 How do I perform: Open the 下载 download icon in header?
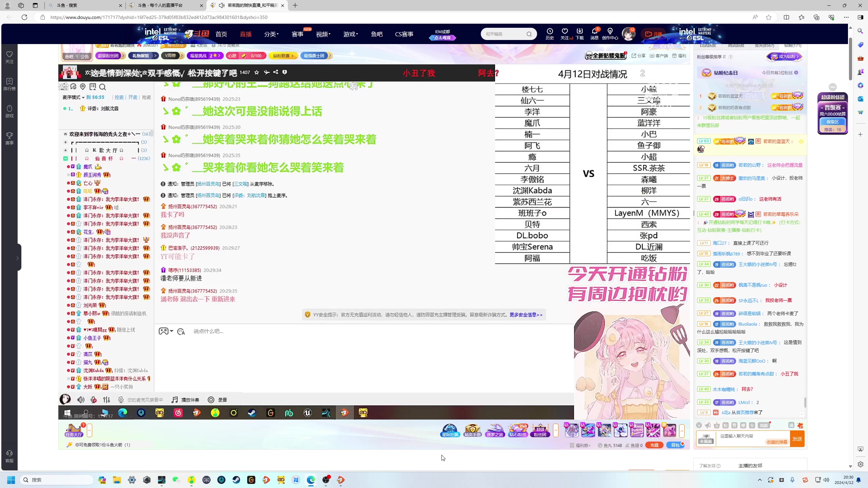click(x=579, y=34)
